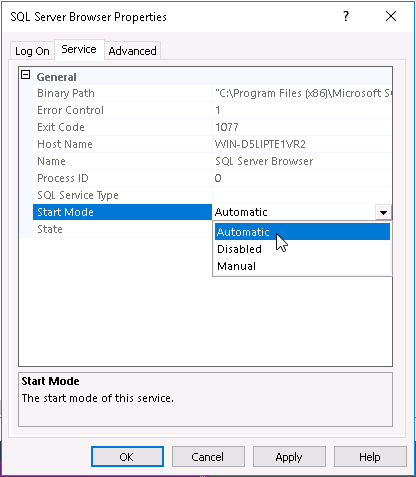Viewport: 416px width, 477px height.
Task: Open the Advanced tab
Action: [x=132, y=51]
